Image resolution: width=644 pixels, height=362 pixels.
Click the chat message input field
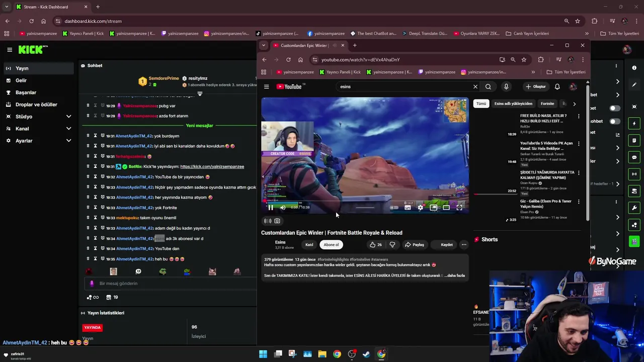point(171,283)
